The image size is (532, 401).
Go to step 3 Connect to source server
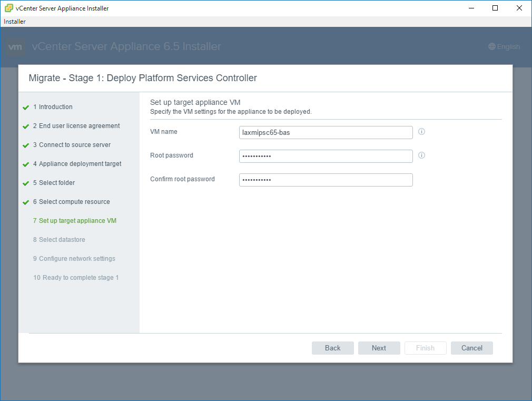(74, 145)
